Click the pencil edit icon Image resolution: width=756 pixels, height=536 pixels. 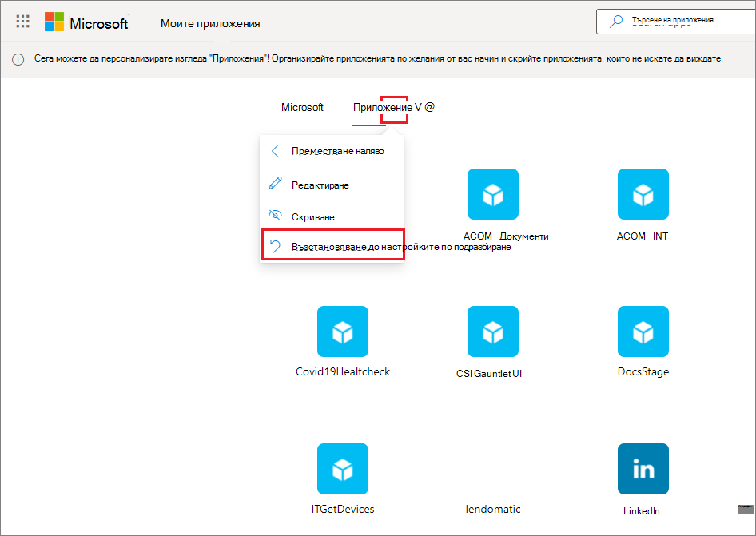[x=275, y=184]
